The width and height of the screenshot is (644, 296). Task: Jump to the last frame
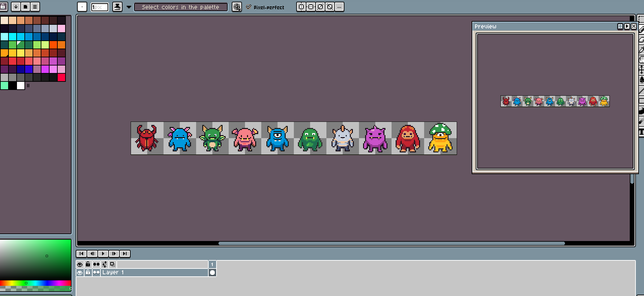click(125, 254)
